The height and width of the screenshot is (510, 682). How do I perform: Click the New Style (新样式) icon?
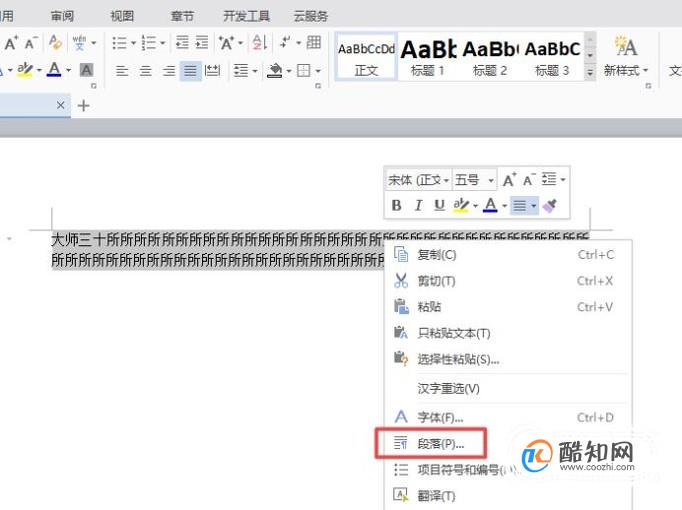point(626,47)
